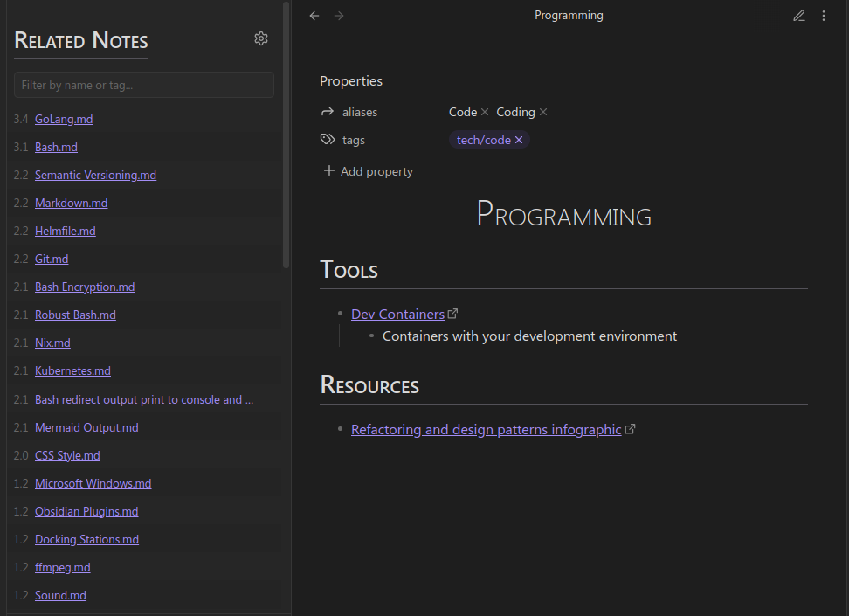Navigate back with the left arrow

point(314,16)
